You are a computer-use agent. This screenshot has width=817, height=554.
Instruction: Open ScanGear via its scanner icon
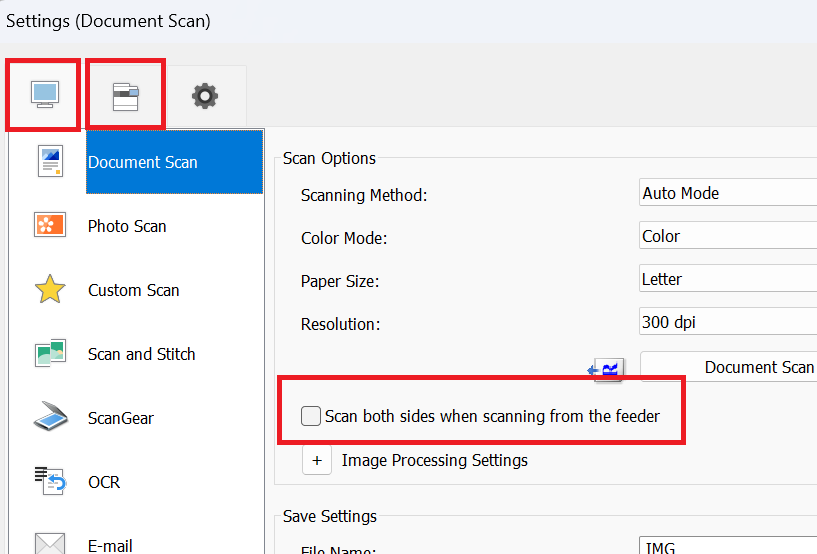50,418
